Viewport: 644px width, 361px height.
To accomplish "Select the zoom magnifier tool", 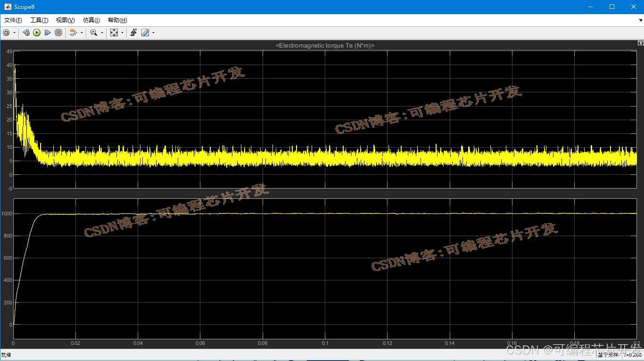I will pyautogui.click(x=94, y=33).
